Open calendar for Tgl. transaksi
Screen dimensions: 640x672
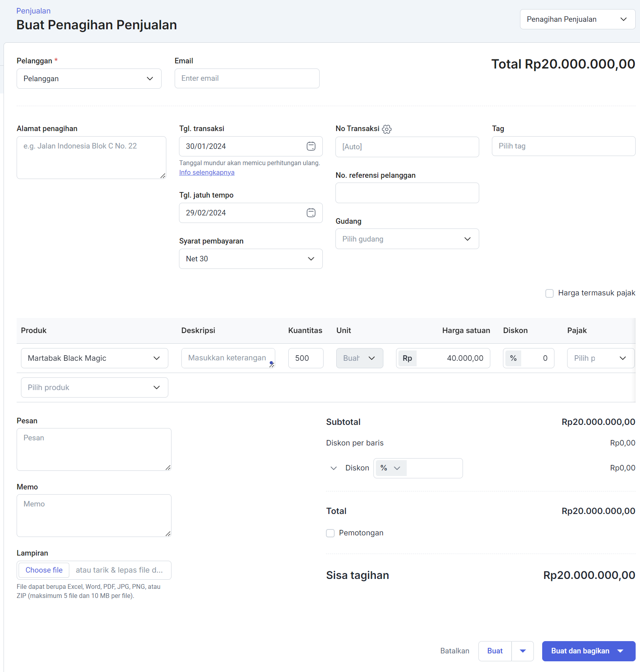tap(311, 146)
